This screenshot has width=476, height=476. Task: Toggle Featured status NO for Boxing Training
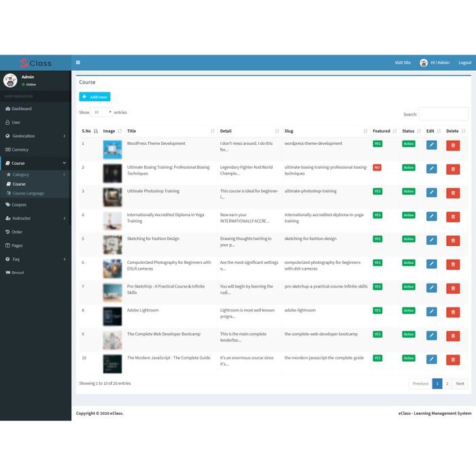377,167
